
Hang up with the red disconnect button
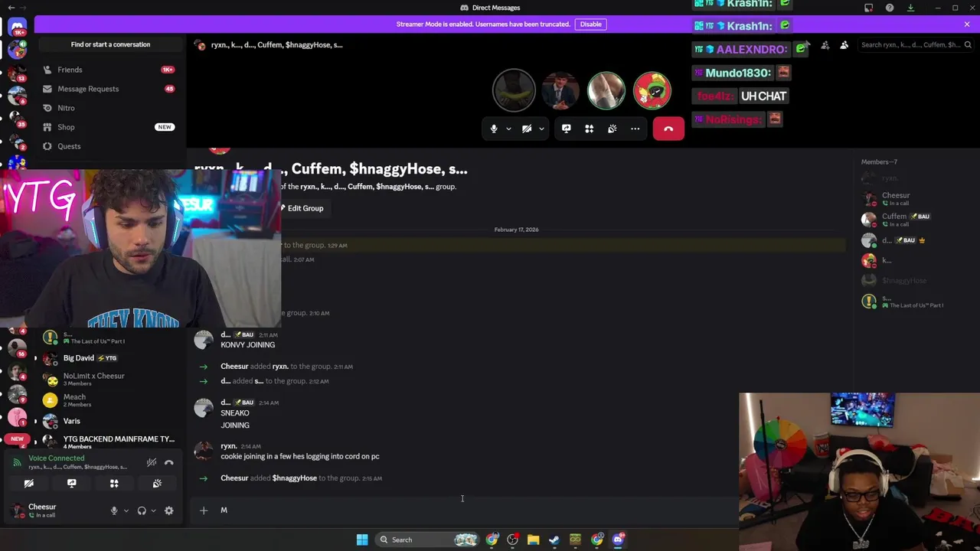click(668, 129)
